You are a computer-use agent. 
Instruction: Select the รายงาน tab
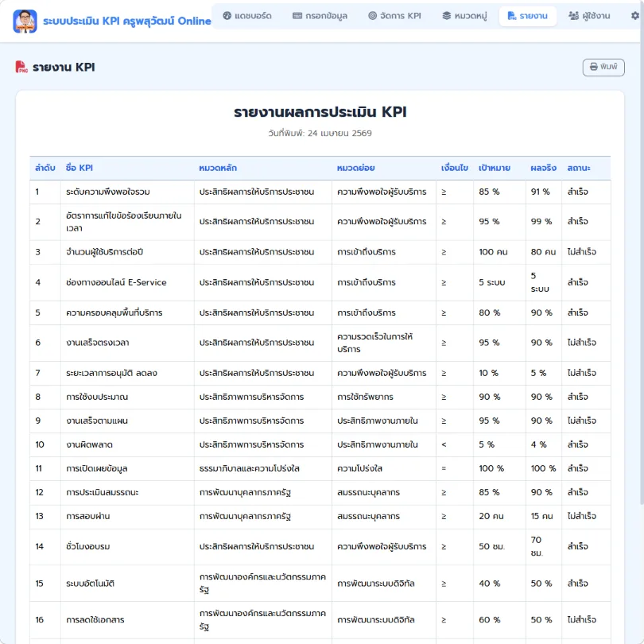coord(528,16)
